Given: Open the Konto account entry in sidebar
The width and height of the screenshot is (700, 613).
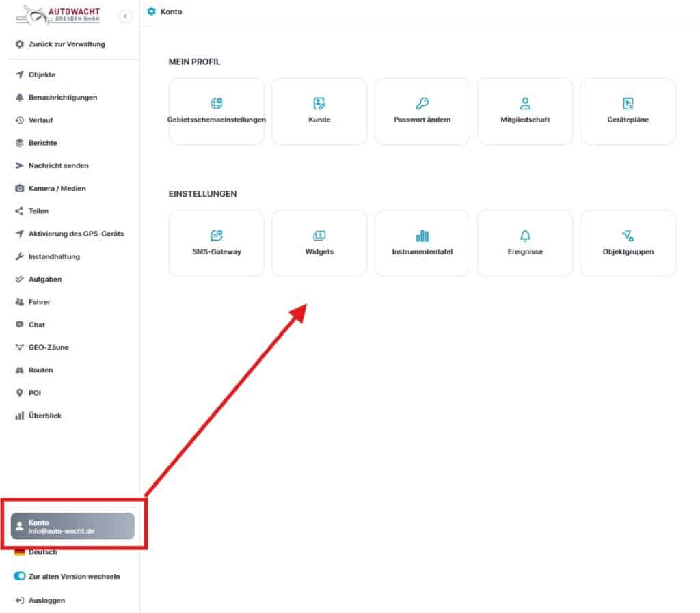Looking at the screenshot, I should (72, 526).
